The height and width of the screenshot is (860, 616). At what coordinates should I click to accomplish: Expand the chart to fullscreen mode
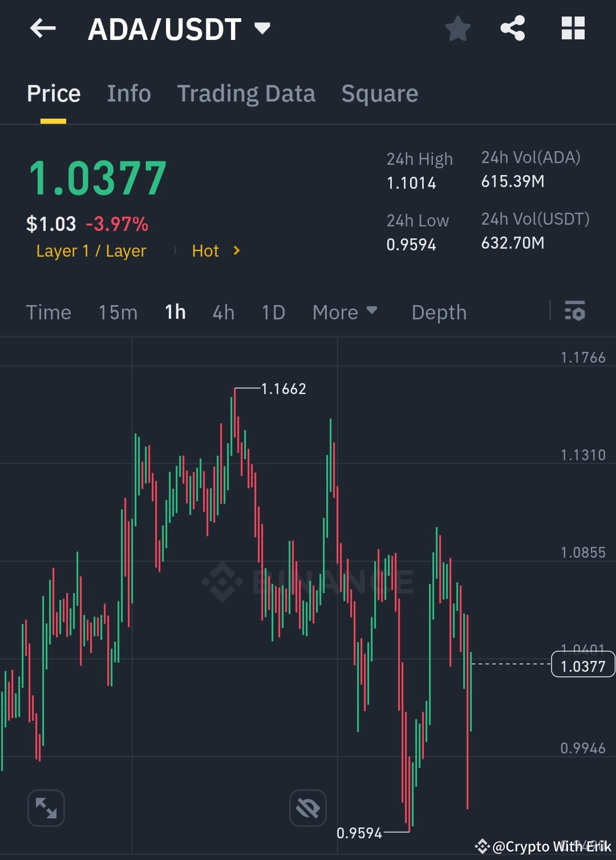click(x=46, y=808)
